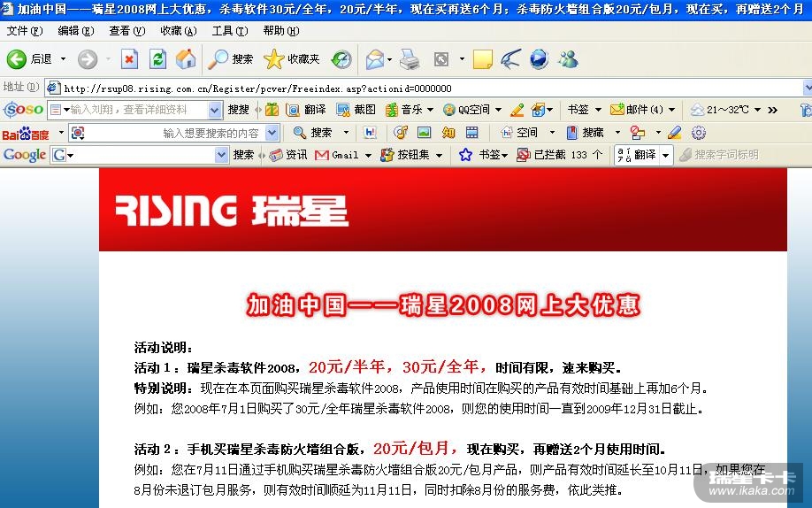Expand the QQ空间 dropdown arrow
This screenshot has width=812, height=508.
498,110
